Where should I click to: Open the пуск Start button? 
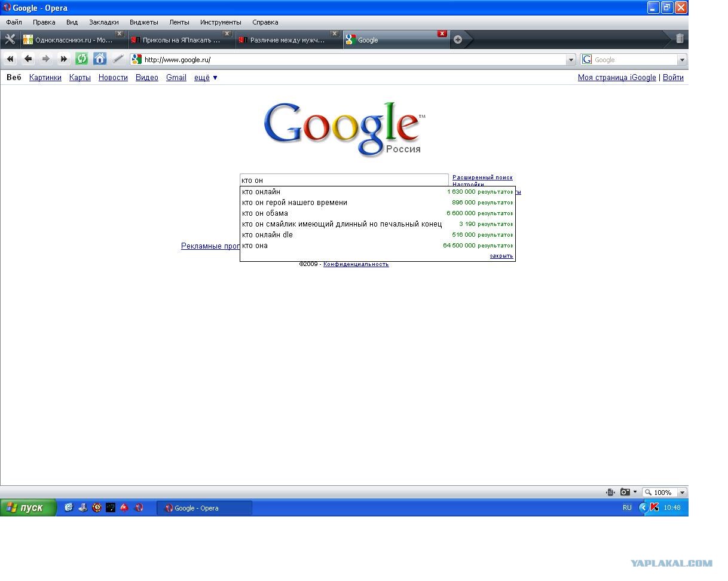[x=28, y=507]
